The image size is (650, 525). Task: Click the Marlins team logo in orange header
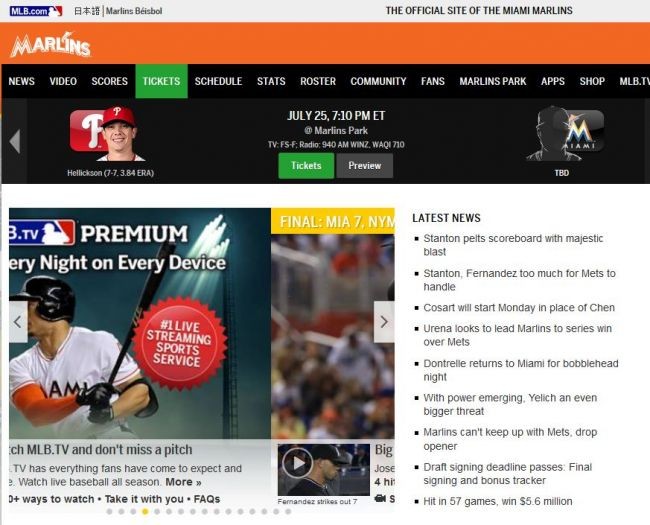(x=51, y=44)
